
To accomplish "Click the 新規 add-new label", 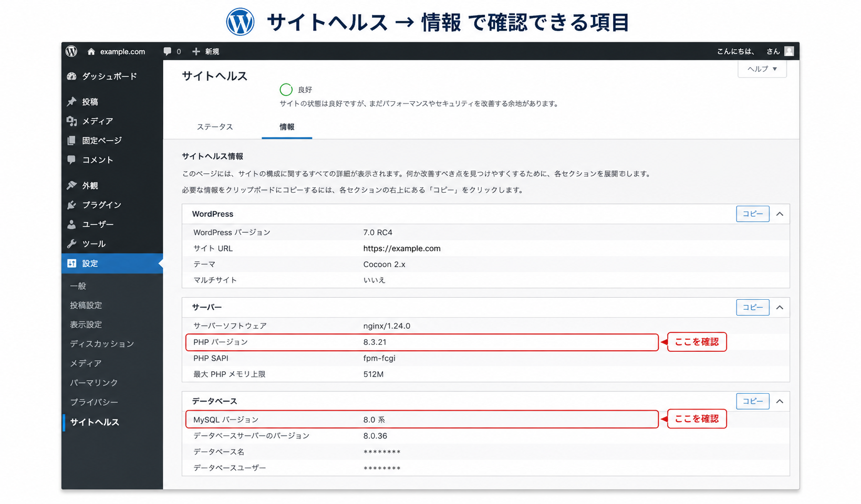I will [212, 51].
